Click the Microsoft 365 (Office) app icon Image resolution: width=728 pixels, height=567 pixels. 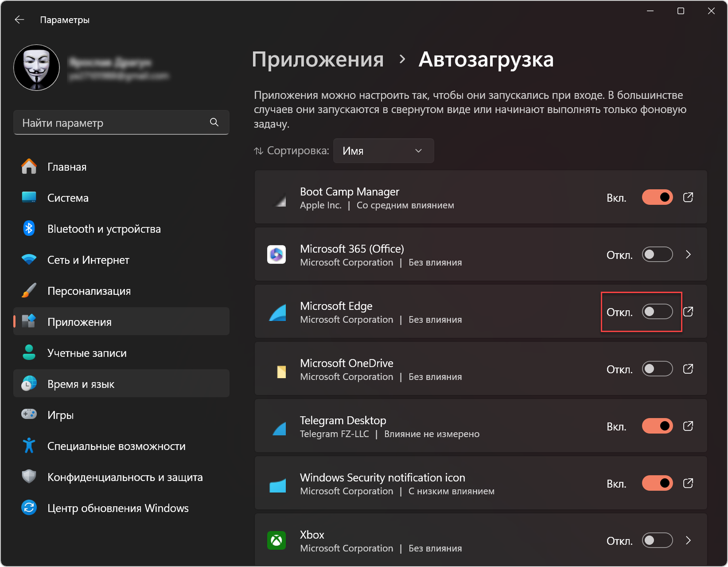[277, 254]
